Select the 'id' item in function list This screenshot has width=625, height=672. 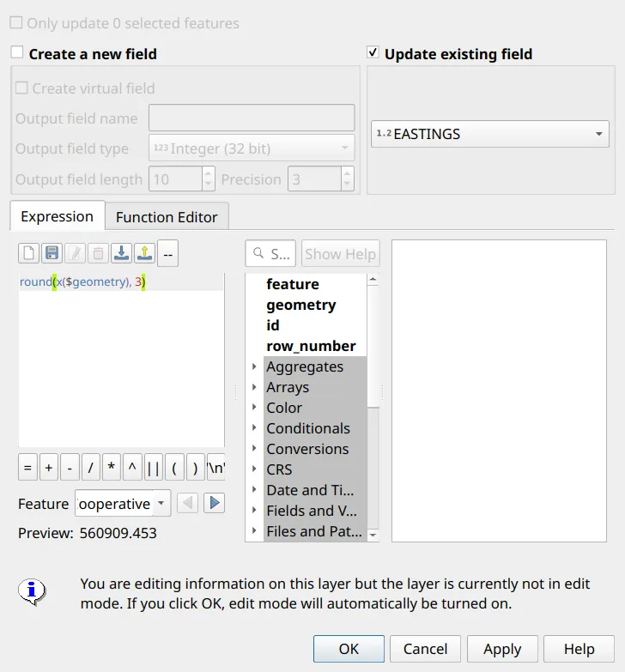click(273, 325)
